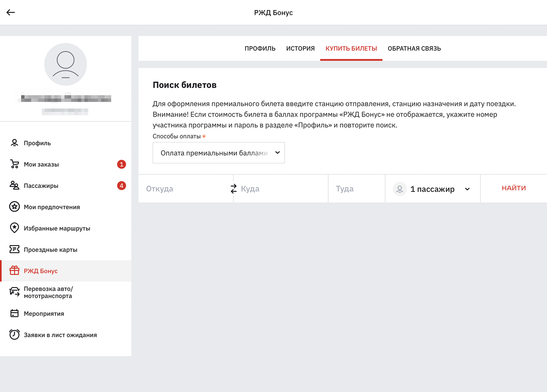This screenshot has width=547, height=392.
Task: Swap departure and destination stations
Action: (x=234, y=189)
